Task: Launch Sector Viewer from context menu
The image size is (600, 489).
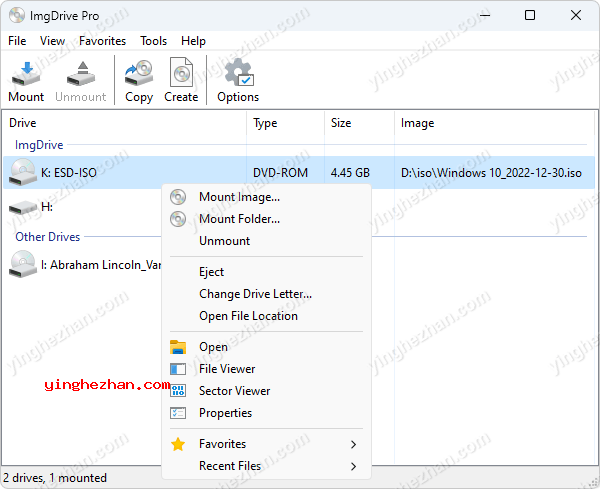Action: [x=266, y=391]
